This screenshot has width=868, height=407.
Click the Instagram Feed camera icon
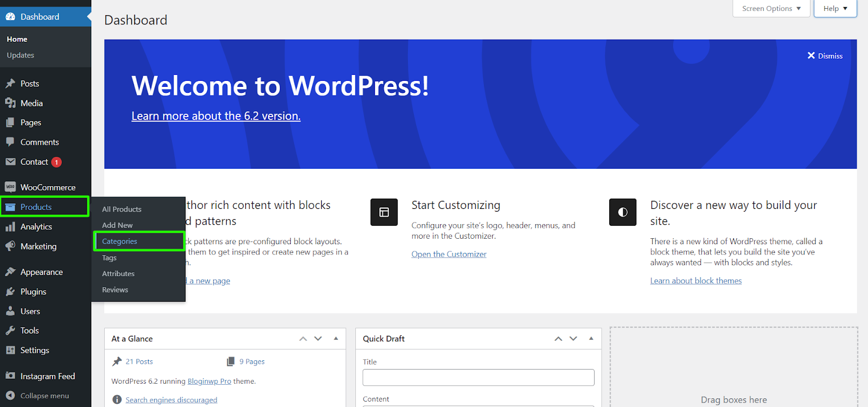10,376
